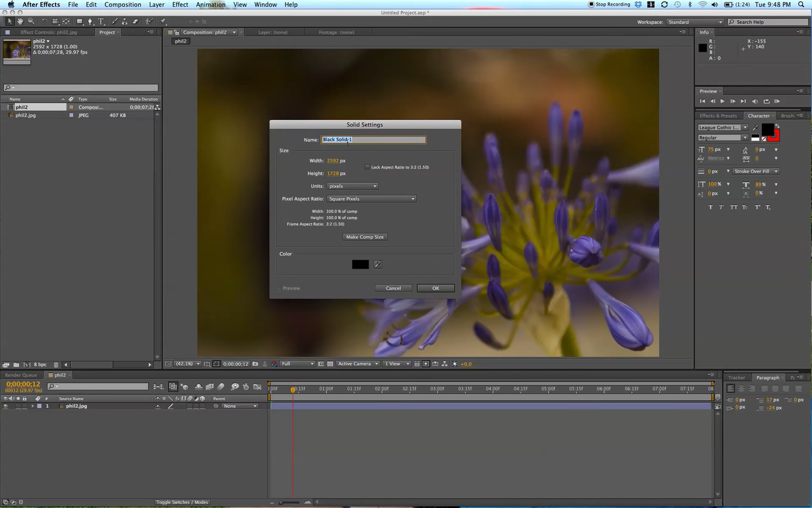Open the solid color swatch picker
This screenshot has width=812, height=508.
360,264
